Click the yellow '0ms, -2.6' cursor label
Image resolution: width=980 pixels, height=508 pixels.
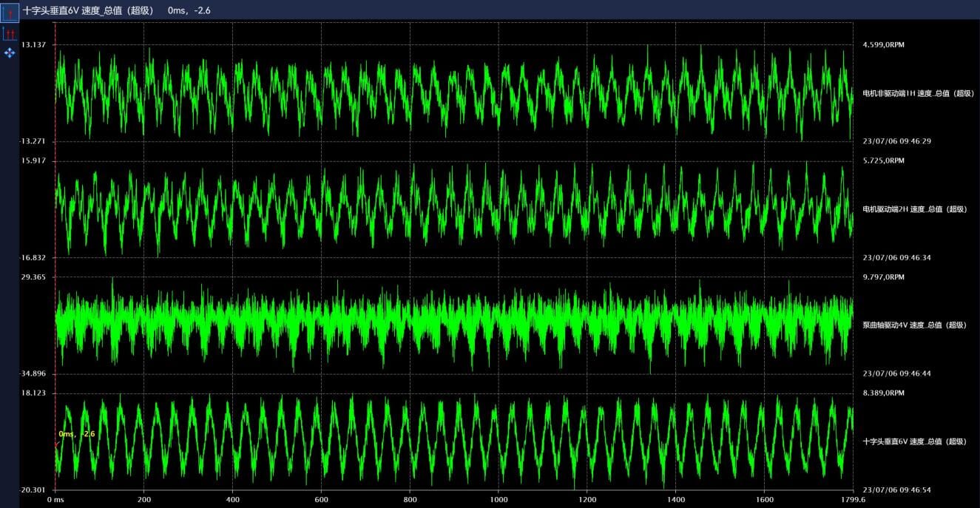[77, 434]
